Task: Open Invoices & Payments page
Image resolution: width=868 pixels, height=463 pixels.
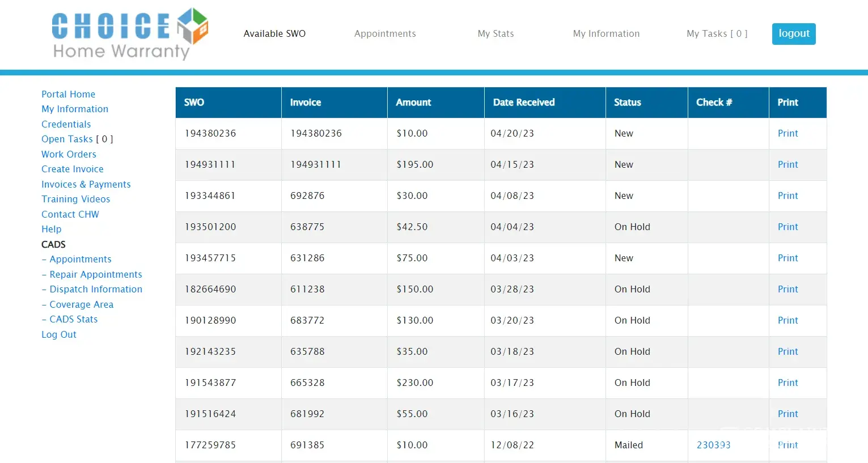Action: [x=86, y=184]
